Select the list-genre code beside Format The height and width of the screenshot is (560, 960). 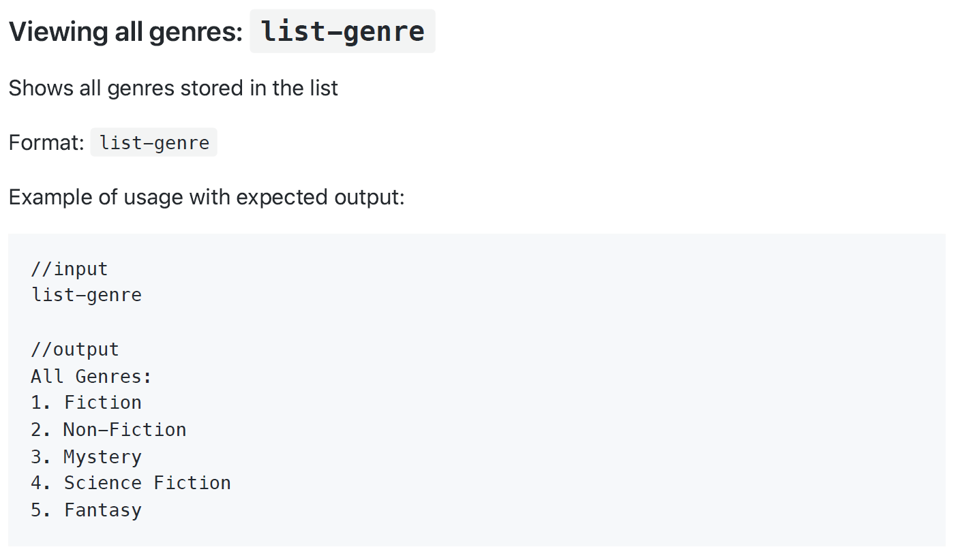click(x=154, y=143)
